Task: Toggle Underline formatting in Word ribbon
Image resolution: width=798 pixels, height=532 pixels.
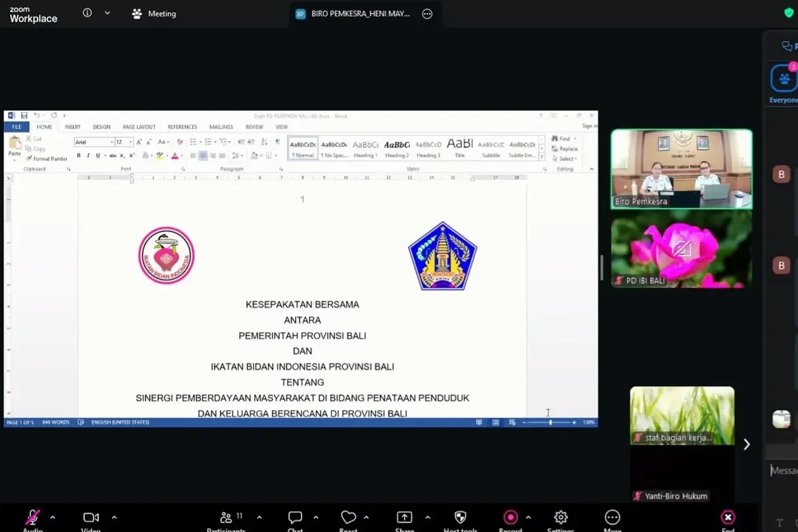Action: (x=98, y=156)
